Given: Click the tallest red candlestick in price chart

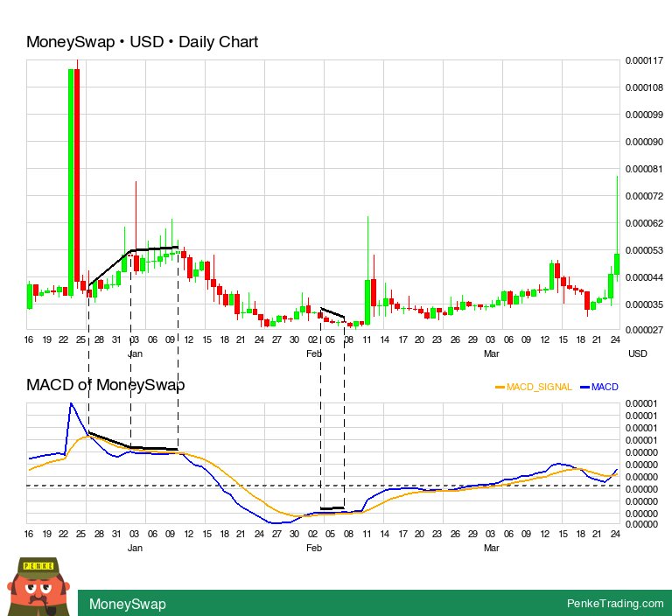Looking at the screenshot, I should pos(77,175).
